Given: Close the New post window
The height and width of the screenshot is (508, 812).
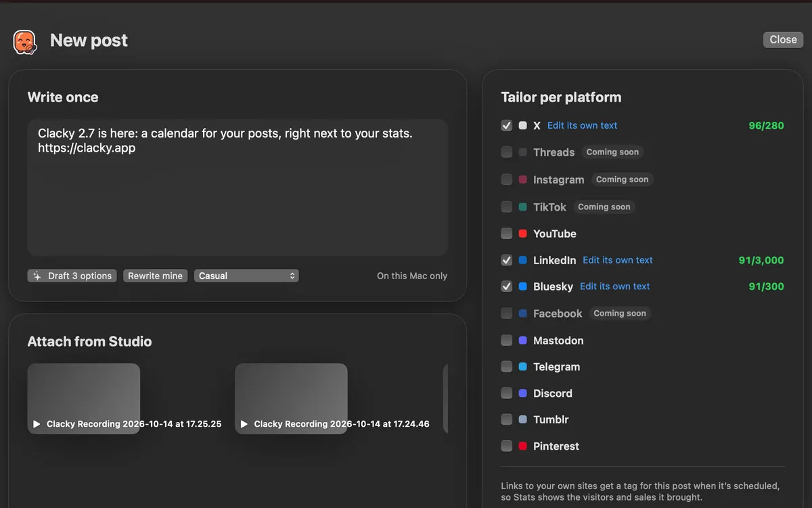Looking at the screenshot, I should coord(783,39).
